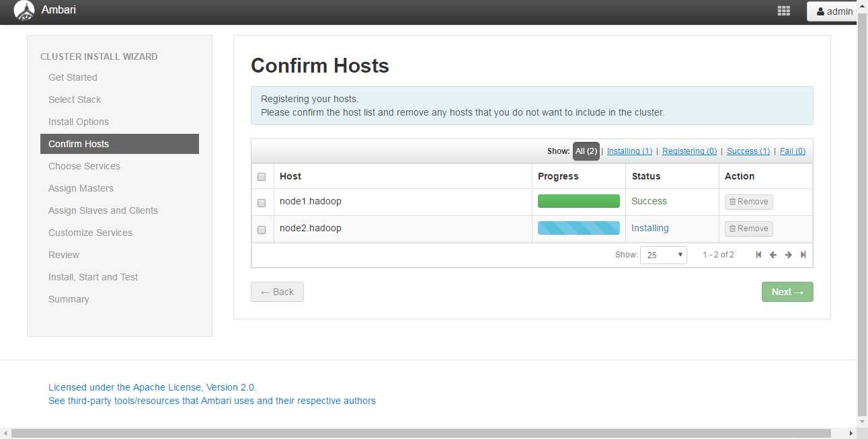868x439 pixels.
Task: Click the node2.hadoop blue progress bar
Action: coord(579,228)
